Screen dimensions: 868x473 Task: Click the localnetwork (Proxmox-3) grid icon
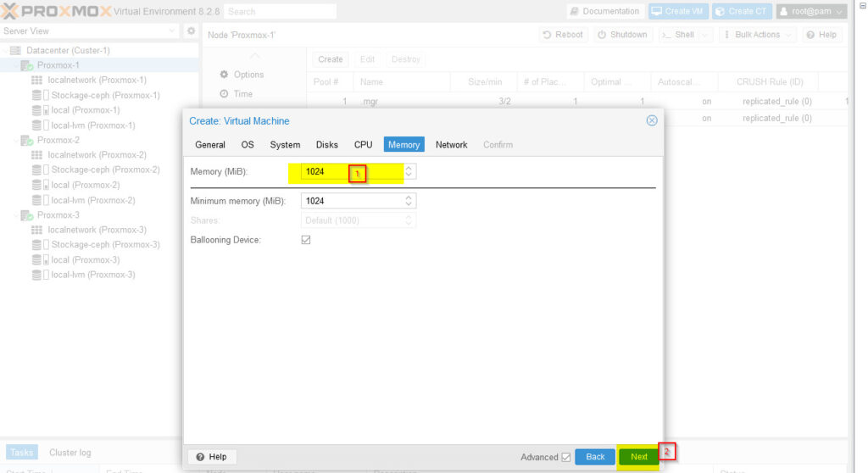coord(36,230)
